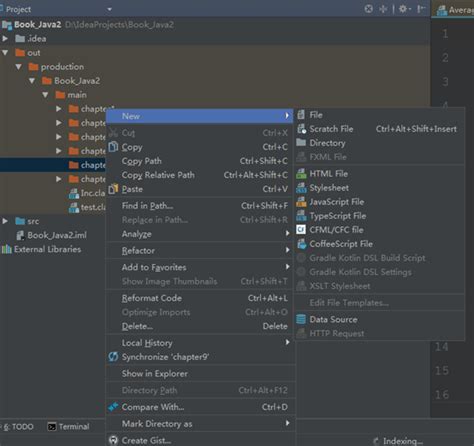Click the Paste clipboard icon

(113, 189)
